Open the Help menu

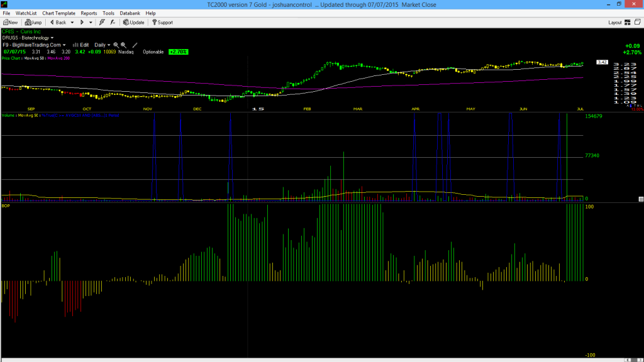151,13
